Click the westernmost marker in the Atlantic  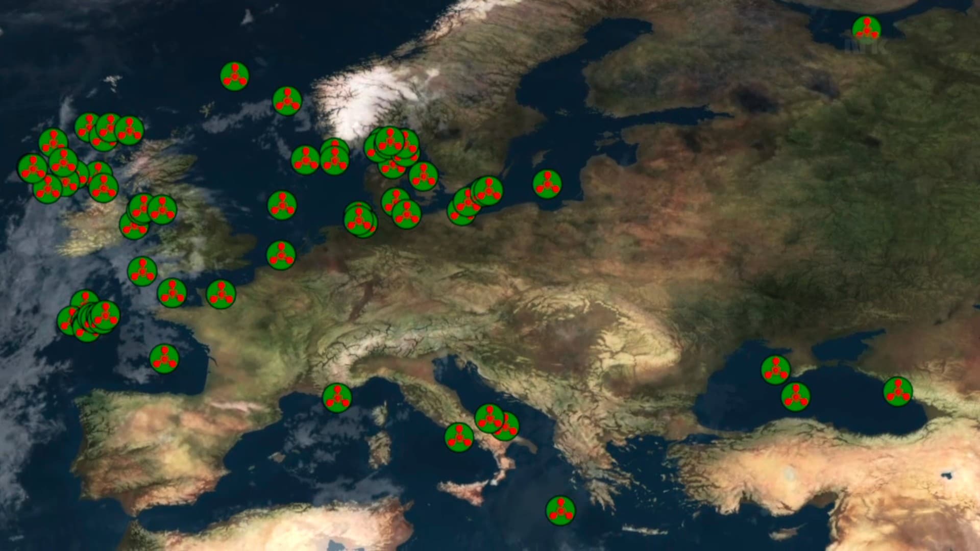coord(32,168)
